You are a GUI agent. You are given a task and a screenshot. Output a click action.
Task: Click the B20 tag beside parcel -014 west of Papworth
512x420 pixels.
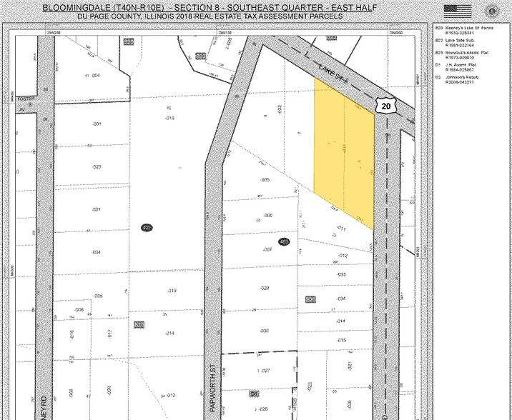(x=140, y=325)
